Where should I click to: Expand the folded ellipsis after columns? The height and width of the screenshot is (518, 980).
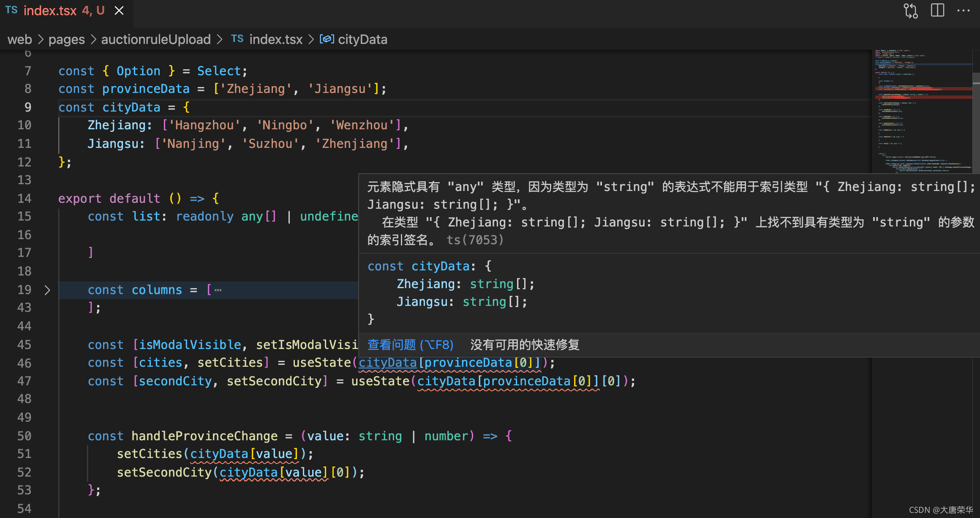click(x=218, y=290)
